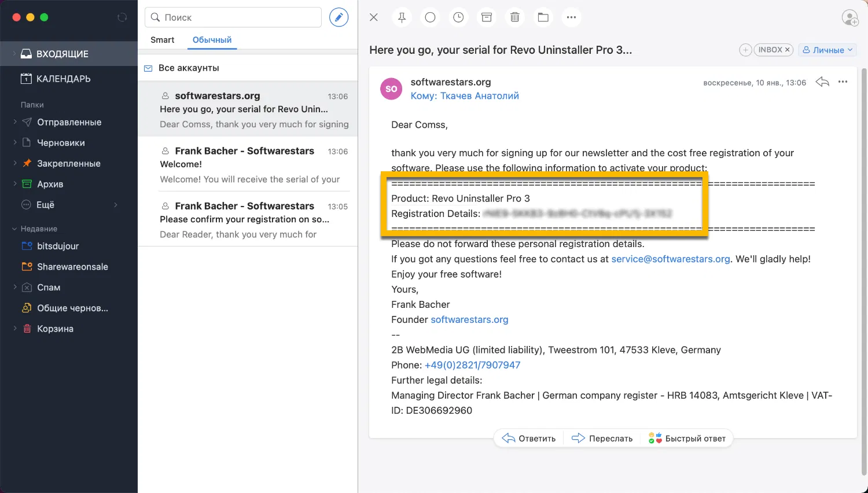Pin the current email
Screen dimensions: 868x493
tap(402, 17)
